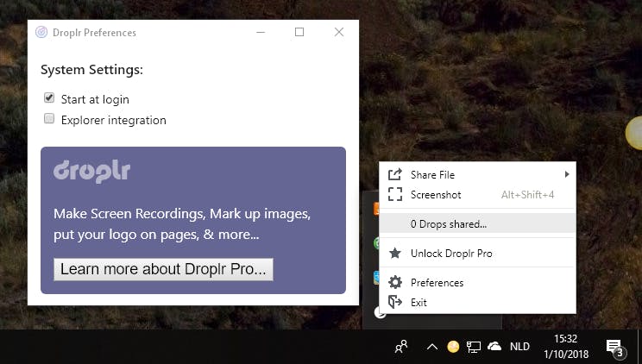Select Unlock Droplr Pro menu item
The height and width of the screenshot is (364, 642).
coord(477,254)
